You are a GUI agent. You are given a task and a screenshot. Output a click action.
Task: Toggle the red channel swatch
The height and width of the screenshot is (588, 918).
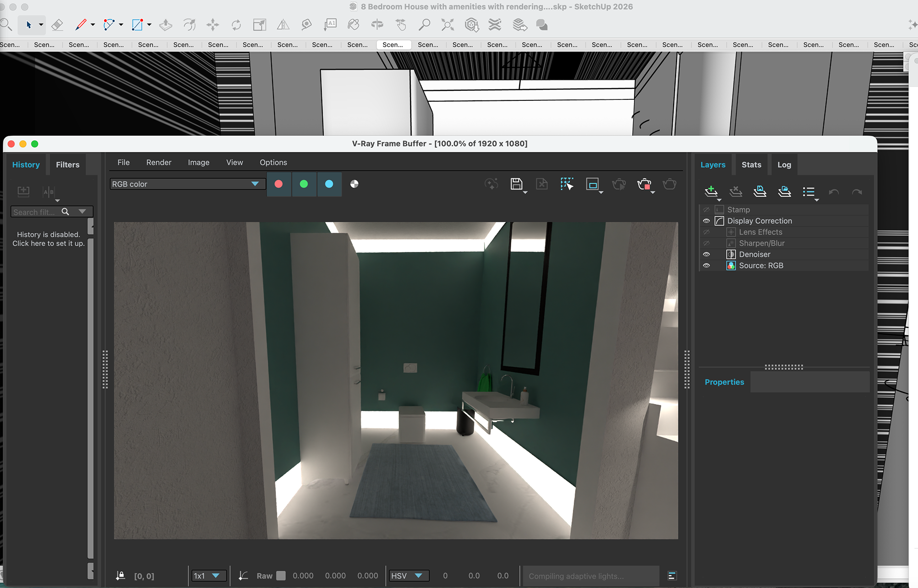[x=279, y=184]
